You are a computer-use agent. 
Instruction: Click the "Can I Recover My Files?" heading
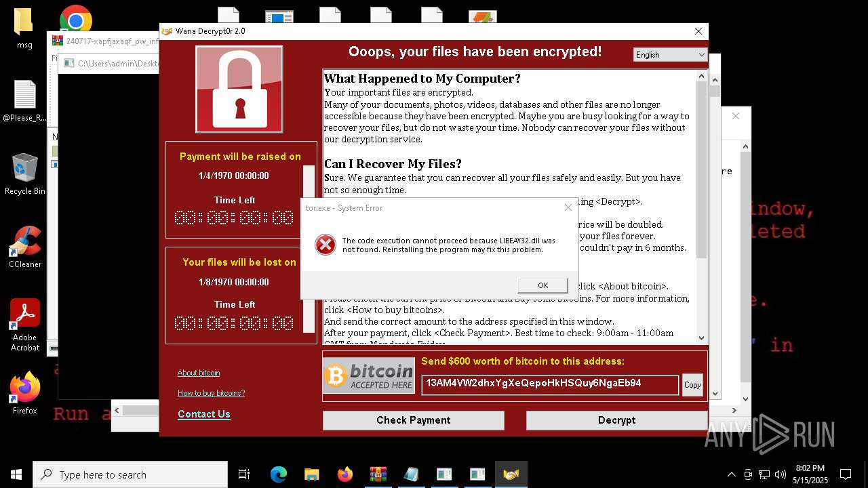tap(393, 164)
